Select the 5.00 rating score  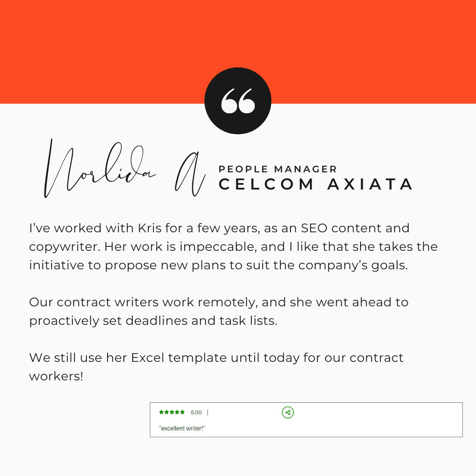(x=196, y=412)
